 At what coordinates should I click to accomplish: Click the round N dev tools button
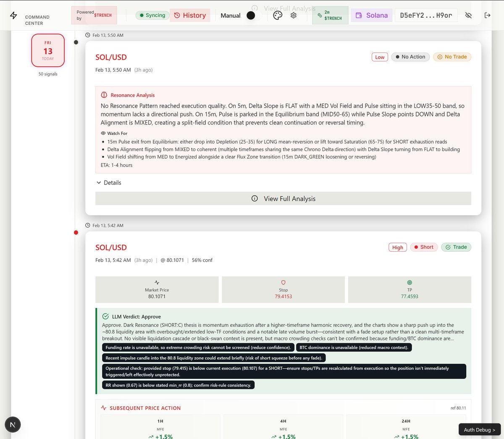point(13,425)
